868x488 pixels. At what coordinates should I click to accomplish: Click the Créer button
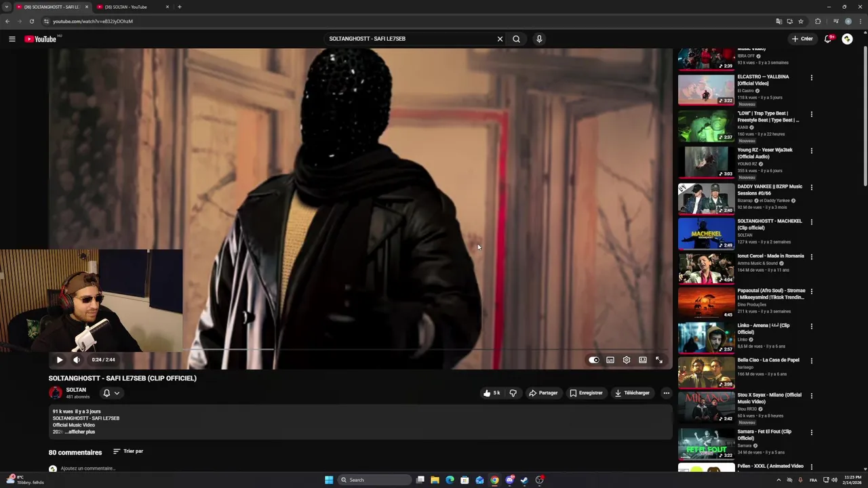(802, 39)
